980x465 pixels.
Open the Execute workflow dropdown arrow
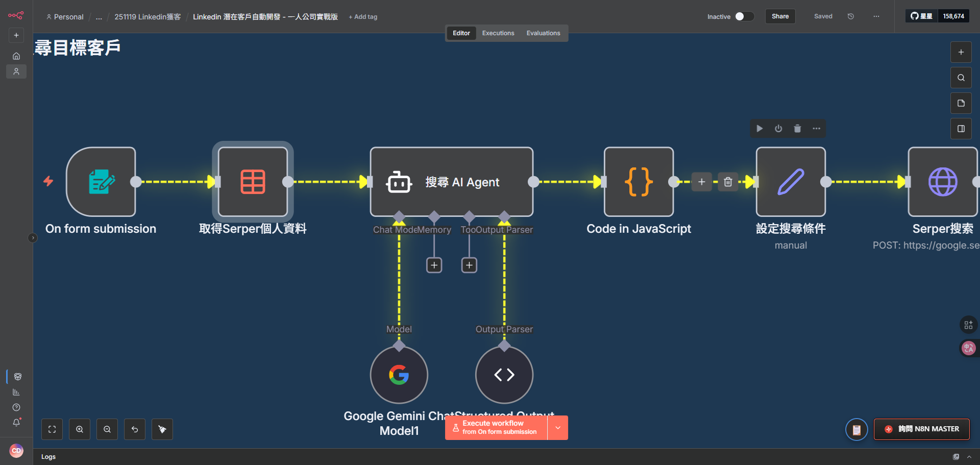click(x=557, y=427)
